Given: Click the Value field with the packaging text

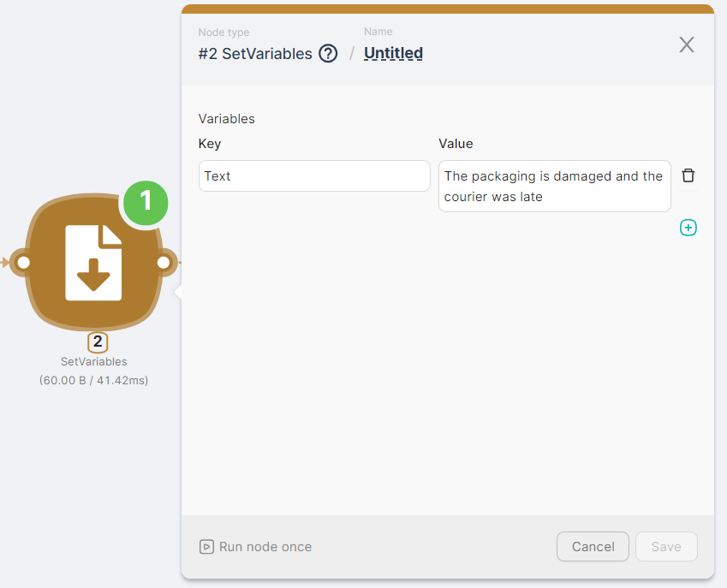Looking at the screenshot, I should pos(554,187).
